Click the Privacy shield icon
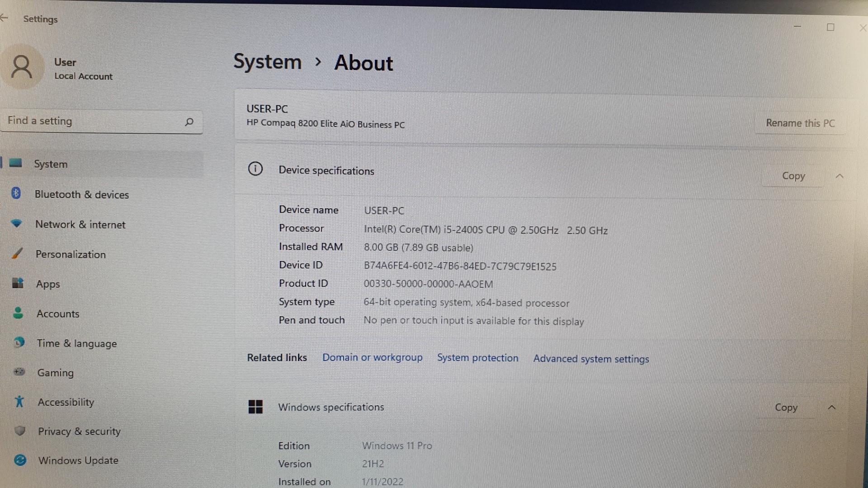The width and height of the screenshot is (868, 488). pyautogui.click(x=20, y=430)
